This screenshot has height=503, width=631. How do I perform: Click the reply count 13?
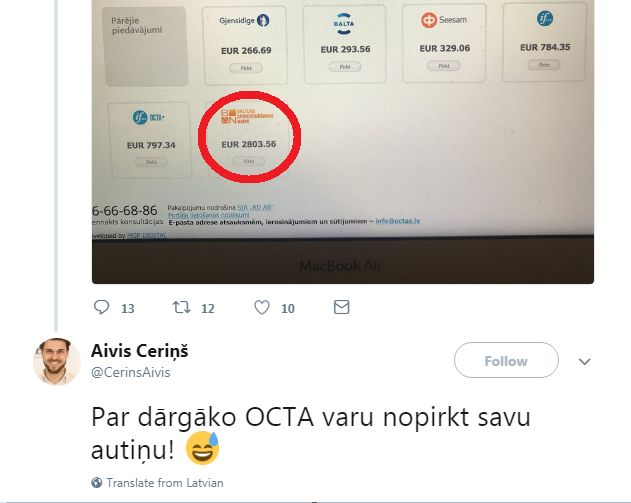click(x=128, y=309)
